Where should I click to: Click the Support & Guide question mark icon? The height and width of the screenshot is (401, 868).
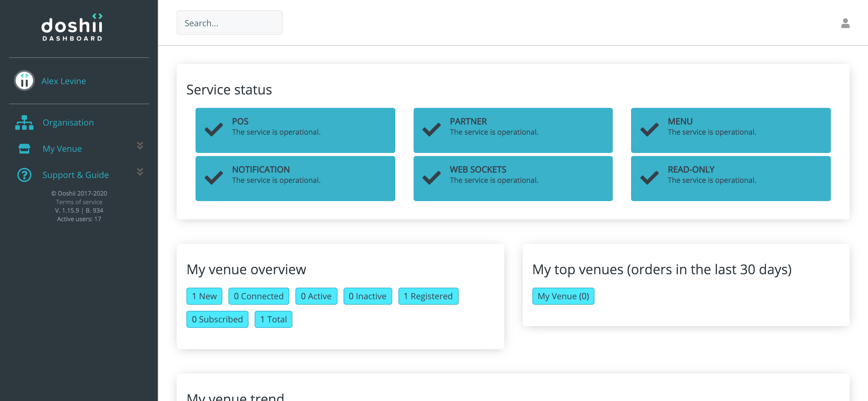24,174
